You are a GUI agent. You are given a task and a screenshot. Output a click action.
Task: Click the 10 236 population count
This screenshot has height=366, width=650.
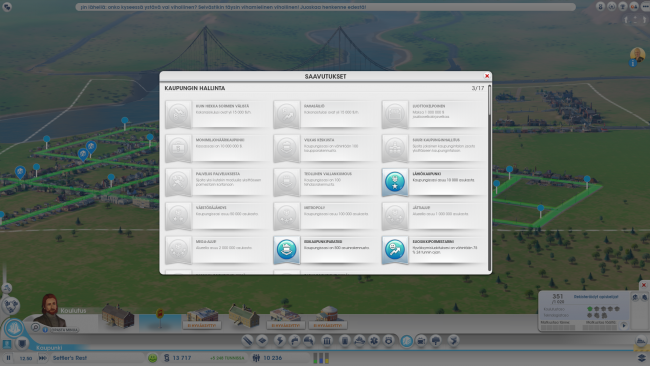pyautogui.click(x=273, y=358)
